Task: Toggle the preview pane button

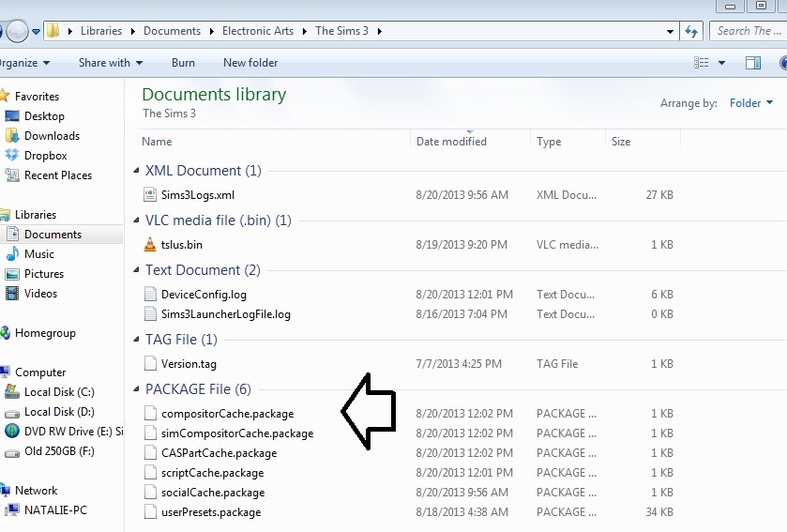Action: click(x=753, y=63)
